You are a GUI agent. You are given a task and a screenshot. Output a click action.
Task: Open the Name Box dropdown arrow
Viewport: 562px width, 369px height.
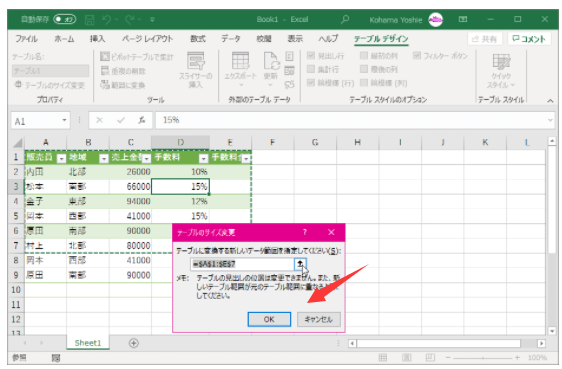point(64,120)
